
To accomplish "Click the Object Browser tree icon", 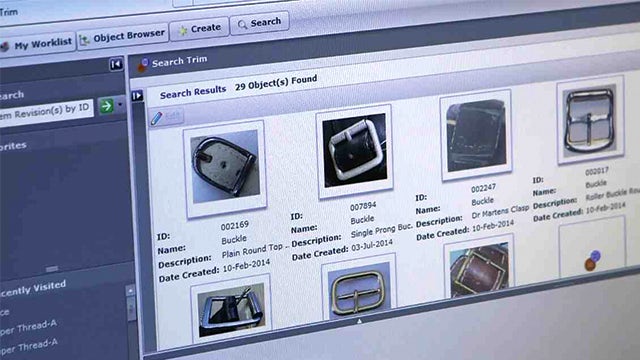I will (84, 40).
